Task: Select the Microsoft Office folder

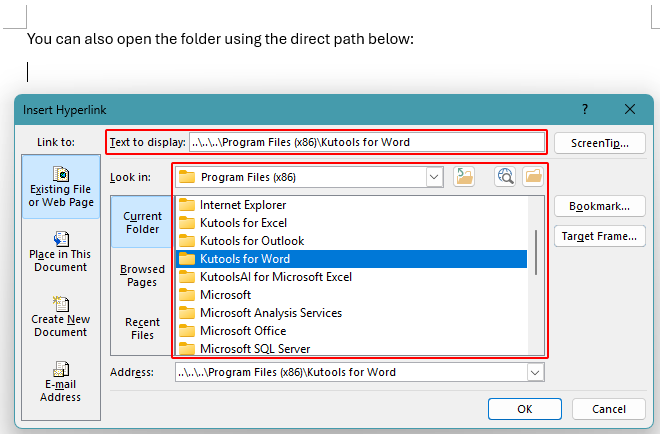Action: (351, 331)
